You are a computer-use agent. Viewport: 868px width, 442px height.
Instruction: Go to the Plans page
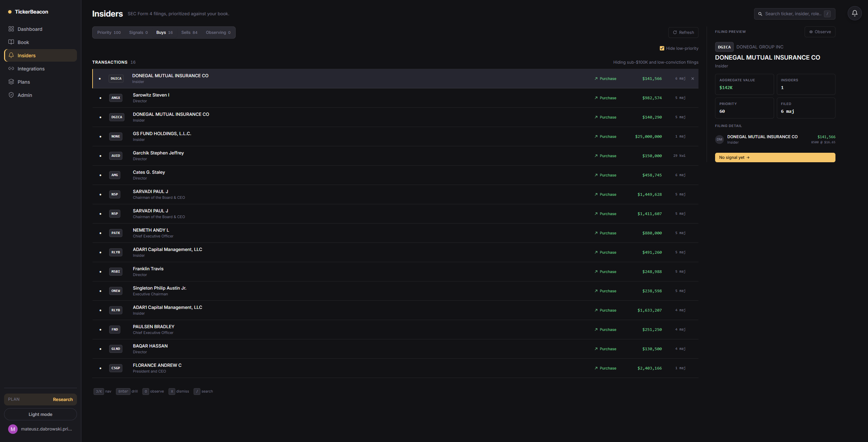coord(40,82)
